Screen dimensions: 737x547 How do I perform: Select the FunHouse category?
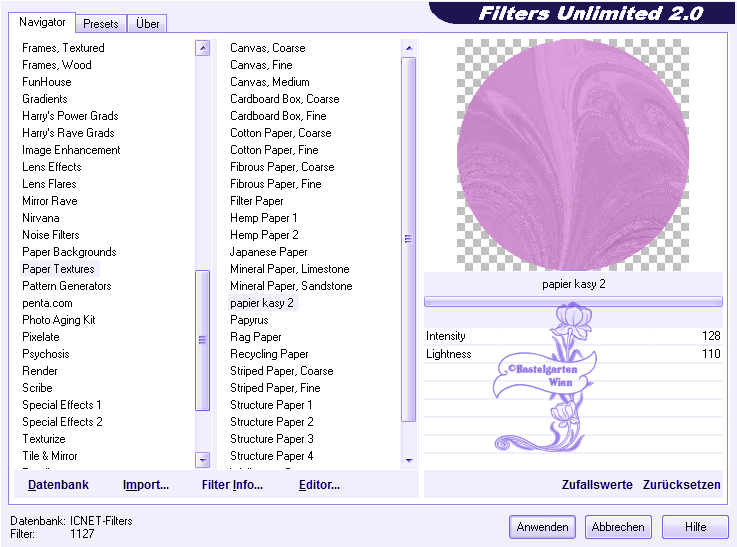pos(47,82)
